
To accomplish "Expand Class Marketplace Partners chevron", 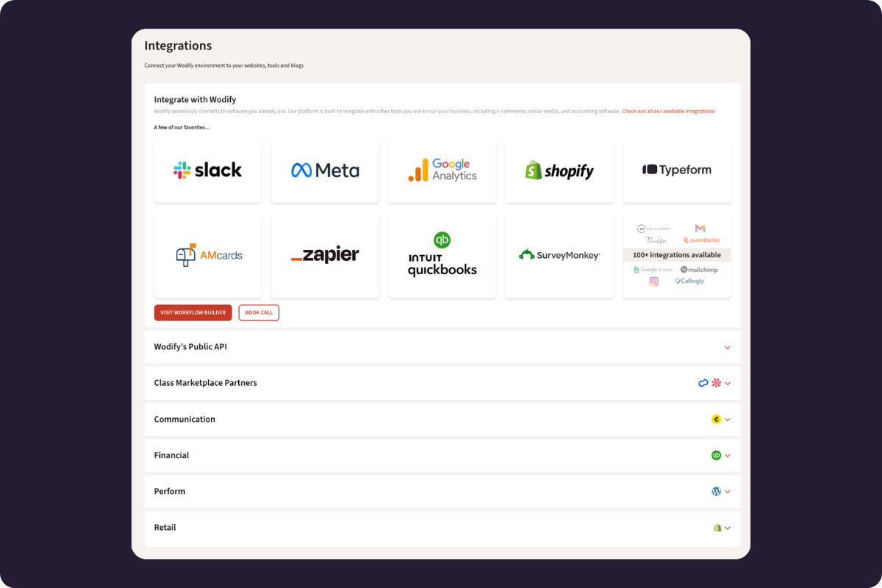I will [x=728, y=384].
